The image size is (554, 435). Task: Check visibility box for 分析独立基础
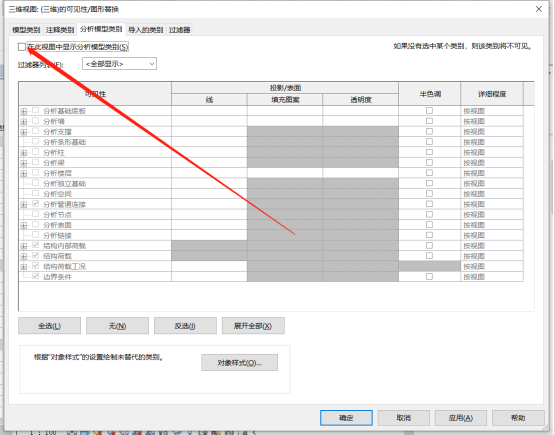(x=35, y=183)
